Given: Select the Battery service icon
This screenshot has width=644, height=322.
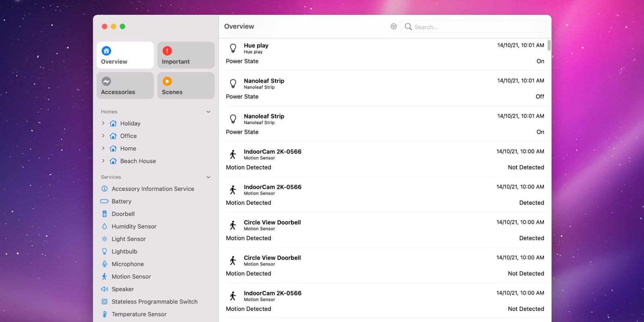Looking at the screenshot, I should coord(105,201).
